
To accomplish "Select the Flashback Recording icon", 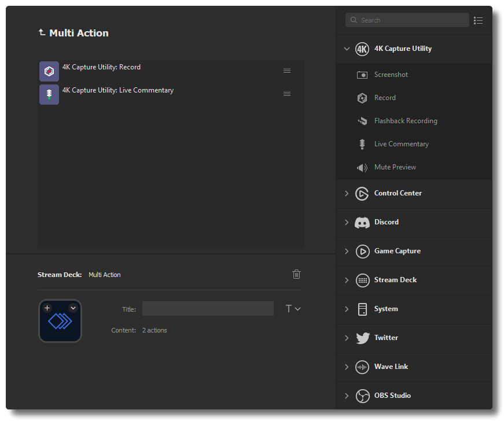I will (362, 121).
